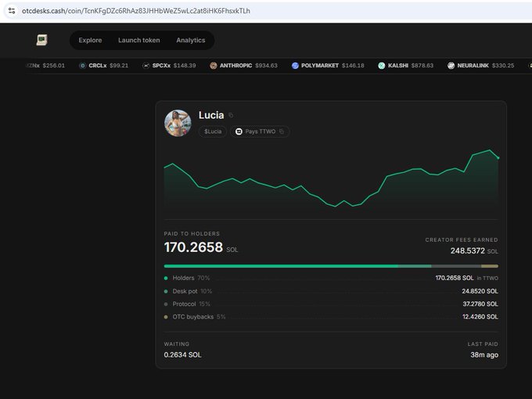Click the 170.2658 SOL paid to holders value

coord(201,247)
